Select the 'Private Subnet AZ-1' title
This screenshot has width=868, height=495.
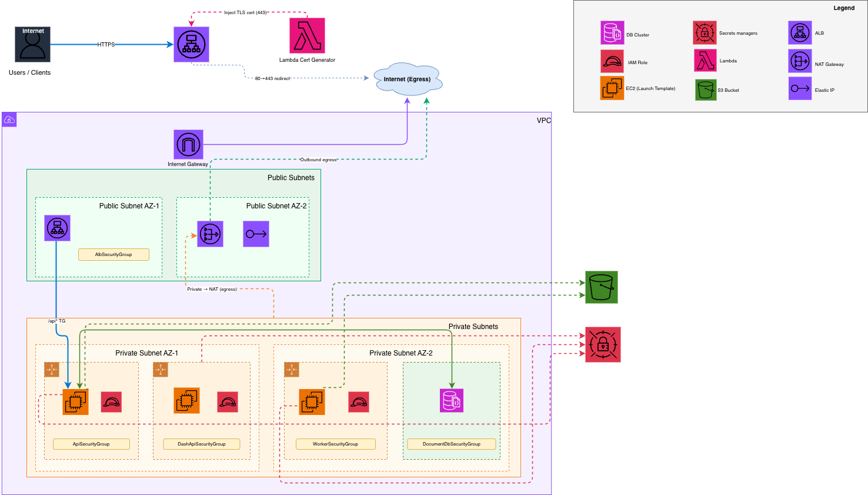coord(146,353)
